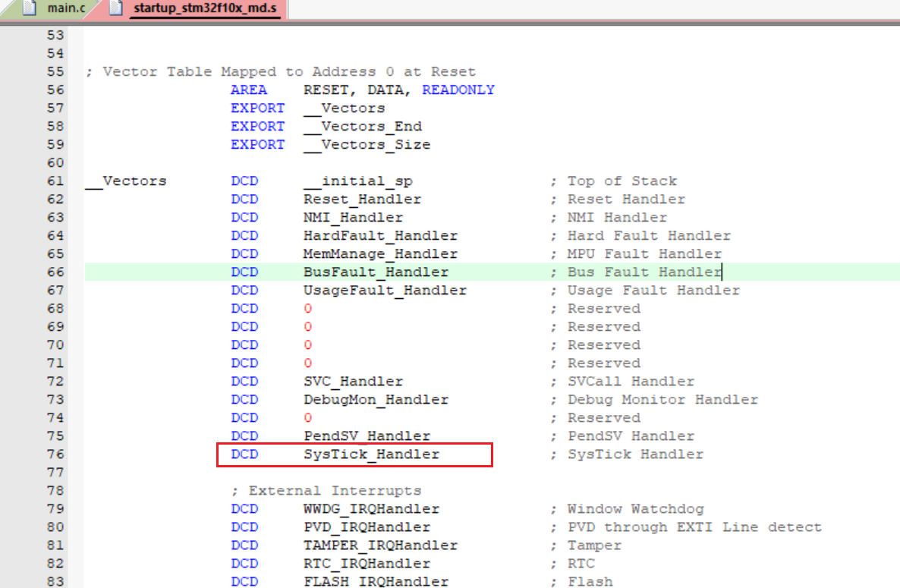Click __Vectors_End export name
900x588 pixels.
point(363,127)
